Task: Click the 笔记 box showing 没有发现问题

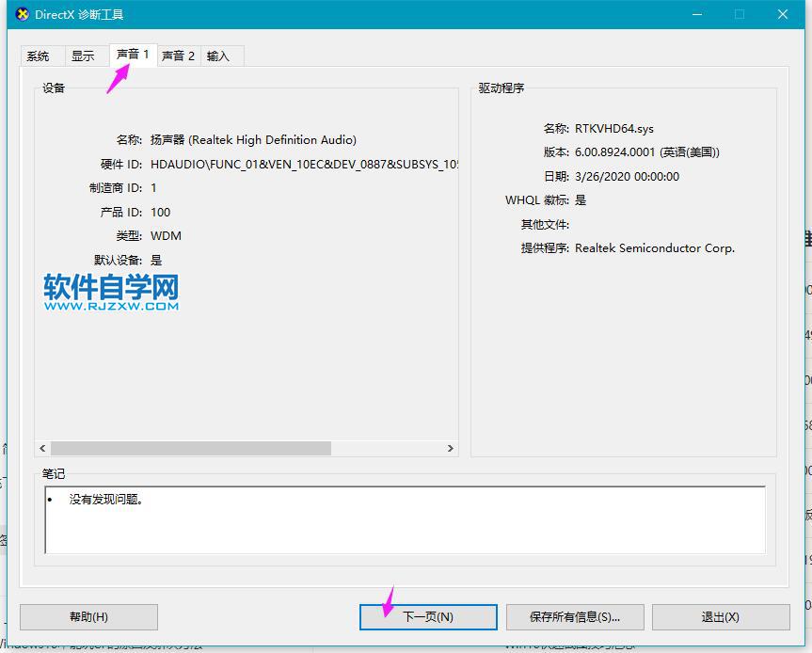Action: pos(405,519)
